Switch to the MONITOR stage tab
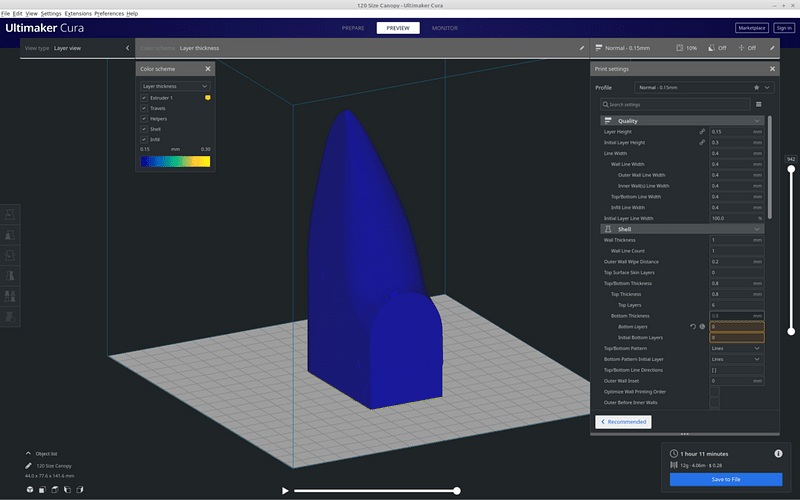 point(445,28)
